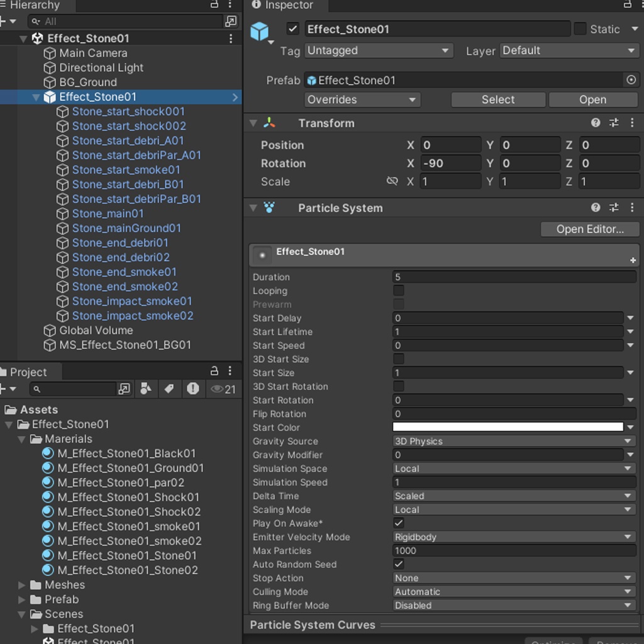Uncheck Play On Awake option

(399, 523)
